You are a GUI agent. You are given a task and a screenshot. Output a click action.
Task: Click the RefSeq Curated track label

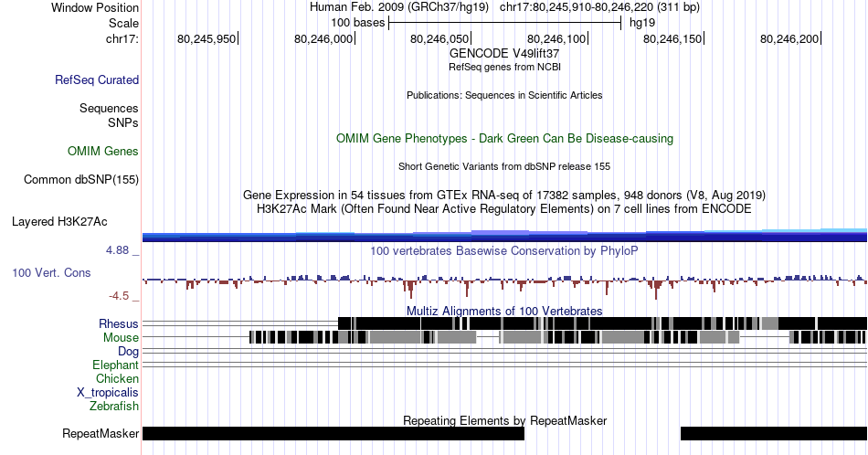point(97,79)
